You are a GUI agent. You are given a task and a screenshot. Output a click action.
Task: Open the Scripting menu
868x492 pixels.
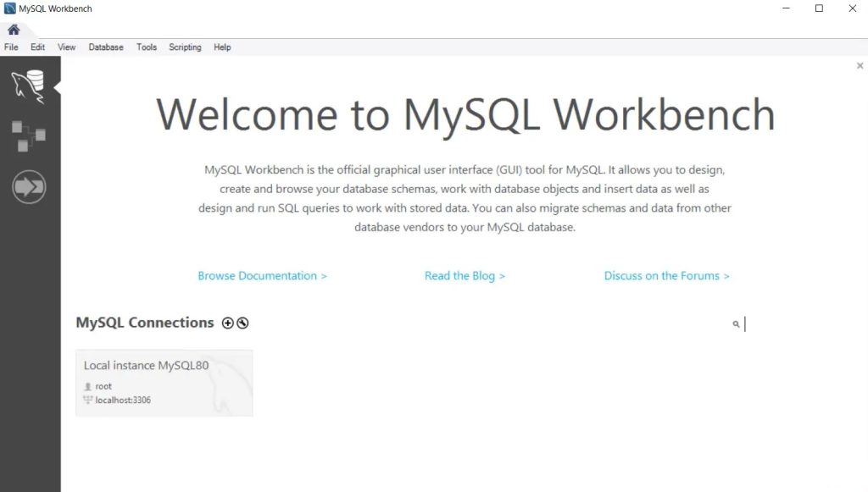tap(185, 47)
